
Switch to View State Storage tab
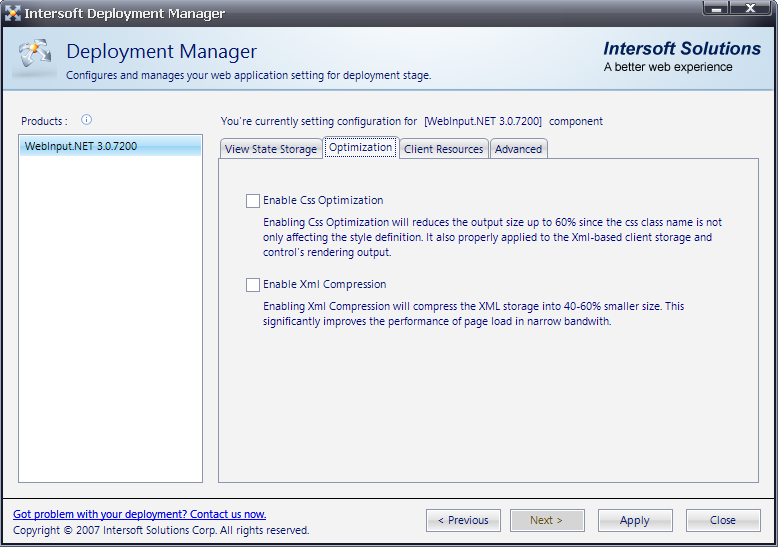tap(270, 149)
